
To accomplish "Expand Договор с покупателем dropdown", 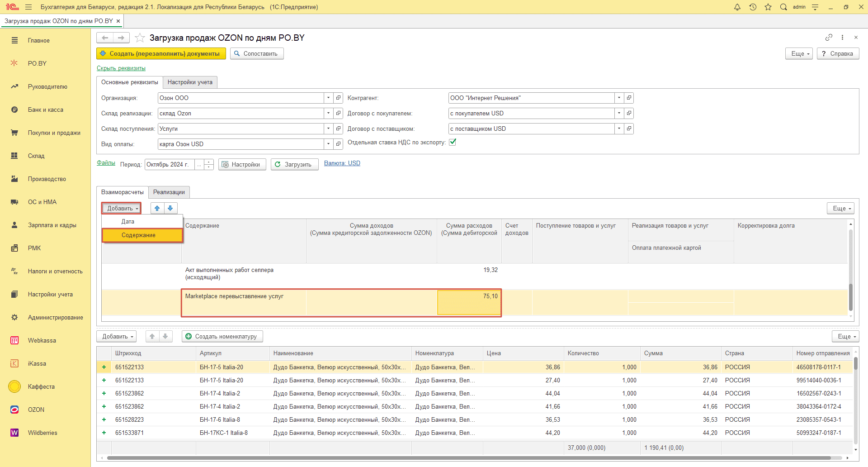I will tap(619, 113).
